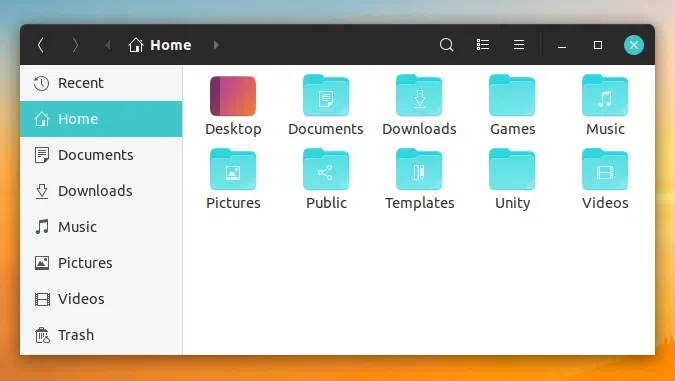Click the path bar right triangle arrow
675x381 pixels.
click(x=216, y=45)
